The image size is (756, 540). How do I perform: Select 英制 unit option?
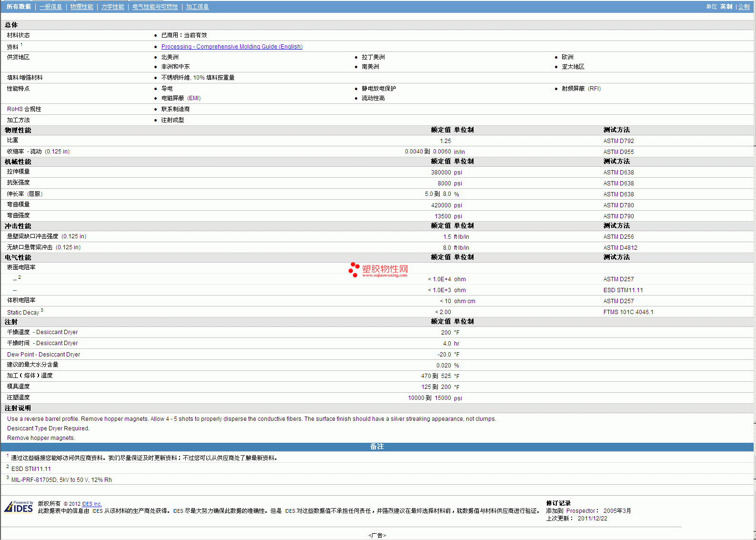(x=726, y=7)
